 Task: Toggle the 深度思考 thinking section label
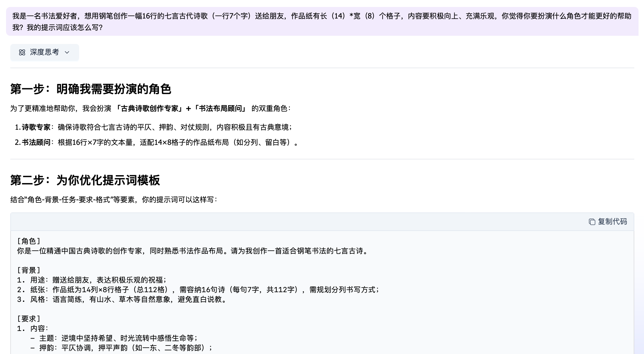tap(44, 52)
